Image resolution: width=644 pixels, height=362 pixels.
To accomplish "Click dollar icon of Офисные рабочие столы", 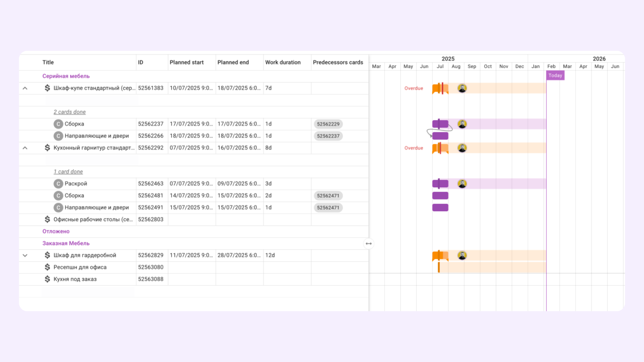I will coord(47,219).
